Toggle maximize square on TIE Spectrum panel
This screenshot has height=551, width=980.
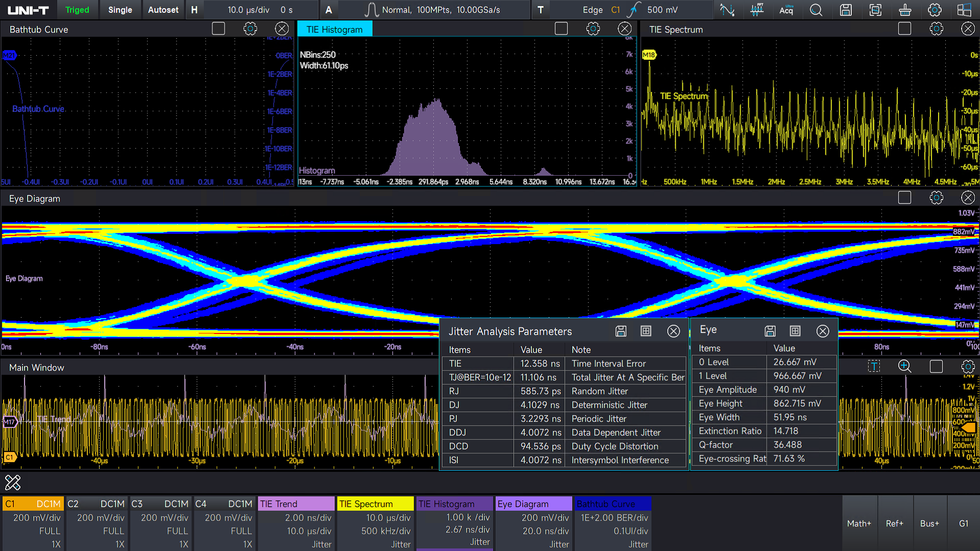point(904,29)
